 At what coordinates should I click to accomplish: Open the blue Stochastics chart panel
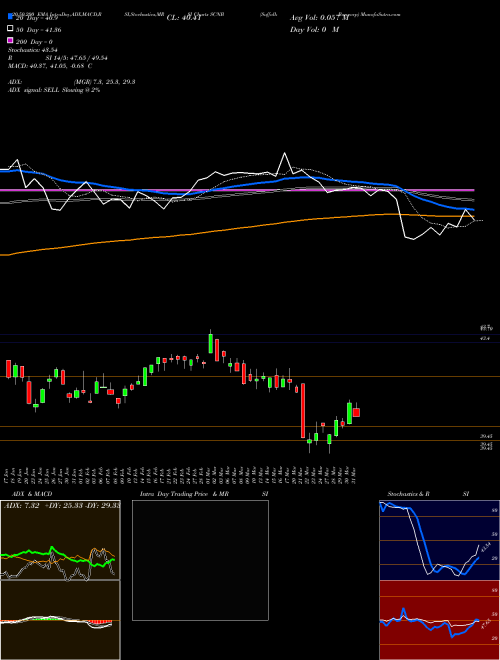click(439, 540)
